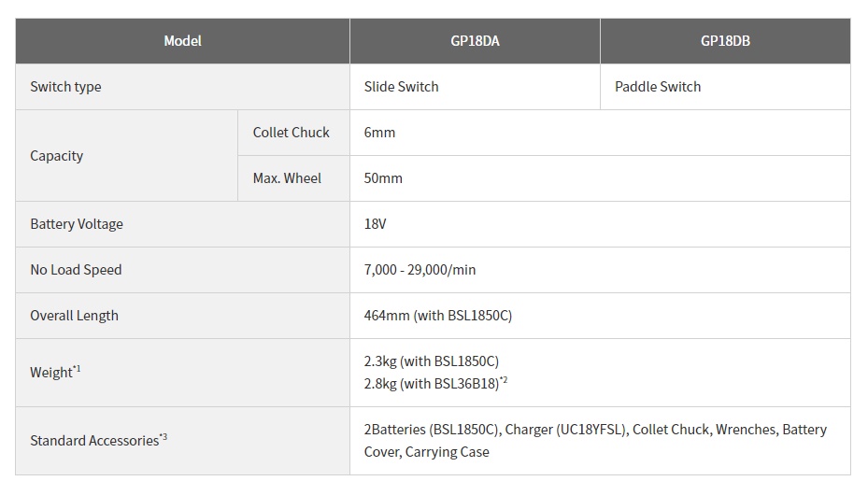
Task: Click the 464mm (with BSL1850C) value
Action: (438, 316)
